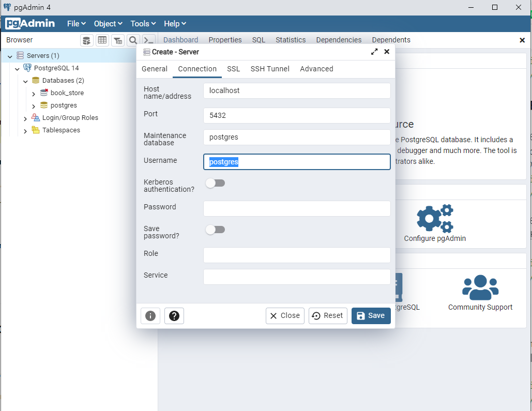Open the Statistics tab
Screen dimensions: 532x411
[x=291, y=40]
